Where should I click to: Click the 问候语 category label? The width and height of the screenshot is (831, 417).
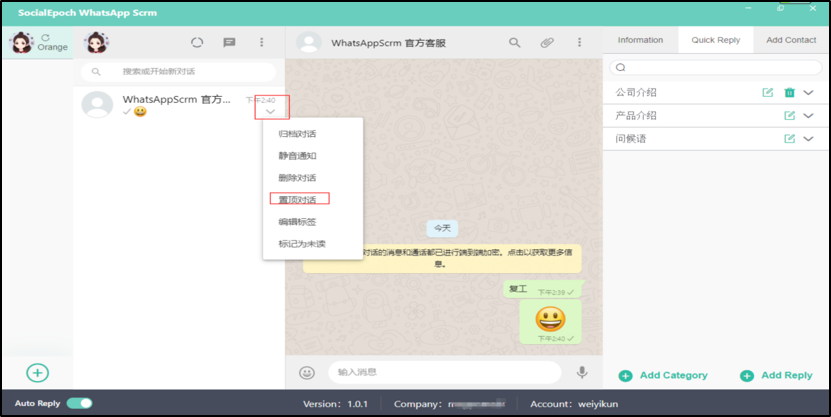click(631, 139)
